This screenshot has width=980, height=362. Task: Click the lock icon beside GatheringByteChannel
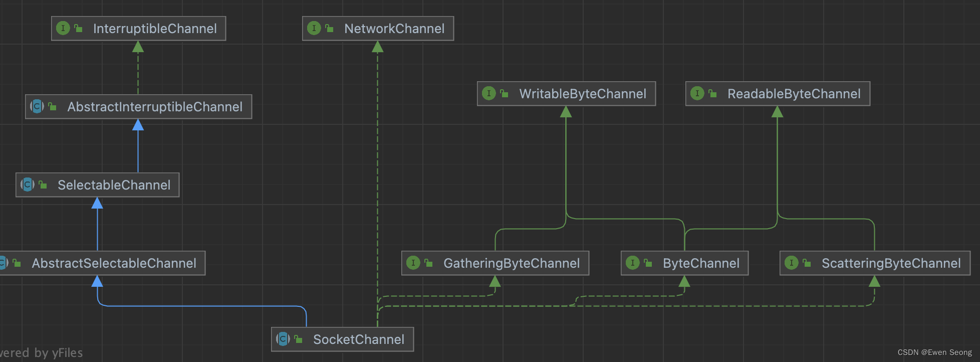429,263
